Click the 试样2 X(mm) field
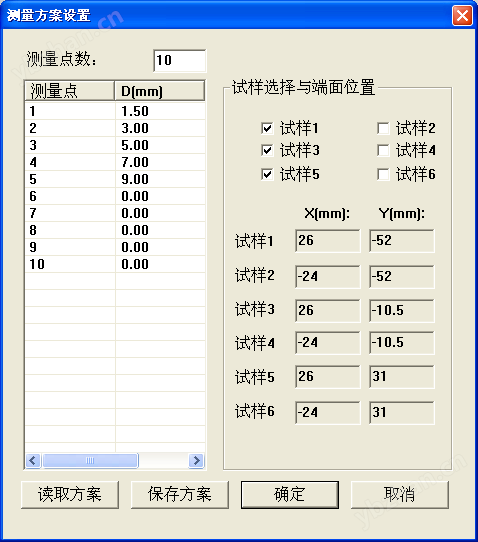478x542 pixels. coord(328,277)
